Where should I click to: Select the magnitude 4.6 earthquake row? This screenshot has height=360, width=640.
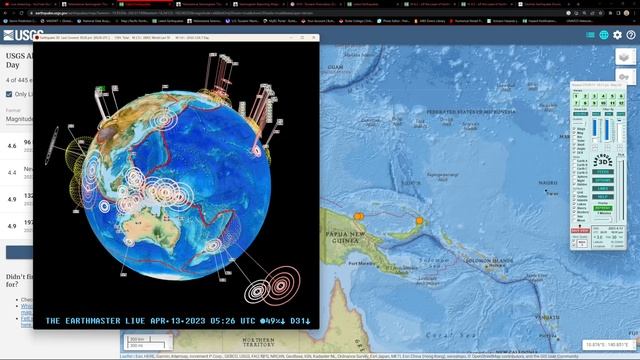coord(17,146)
